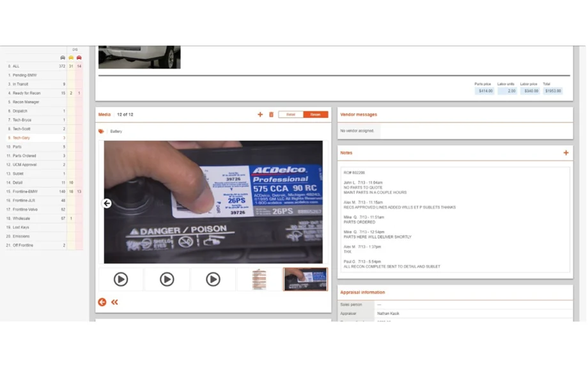The image size is (588, 368).
Task: Click the appraiser name Nathan Kasik
Action: tap(388, 314)
